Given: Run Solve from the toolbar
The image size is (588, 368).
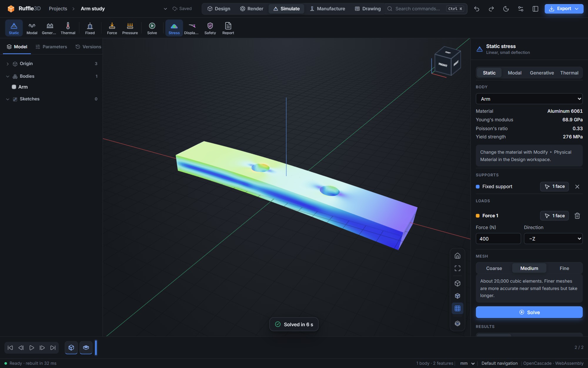Looking at the screenshot, I should 152,28.
